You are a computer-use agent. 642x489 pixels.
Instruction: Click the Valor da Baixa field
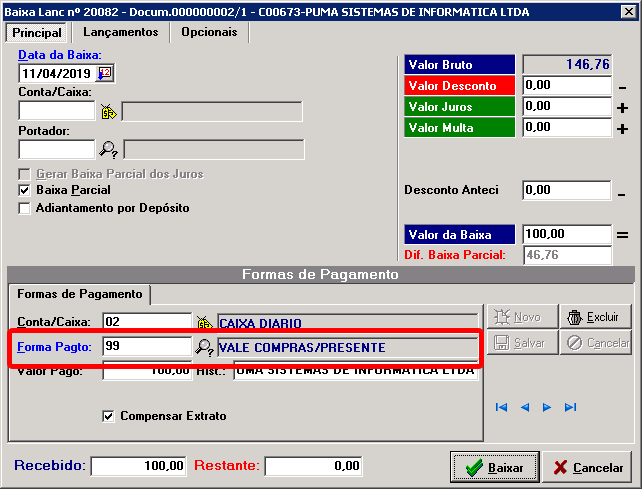(x=566, y=234)
